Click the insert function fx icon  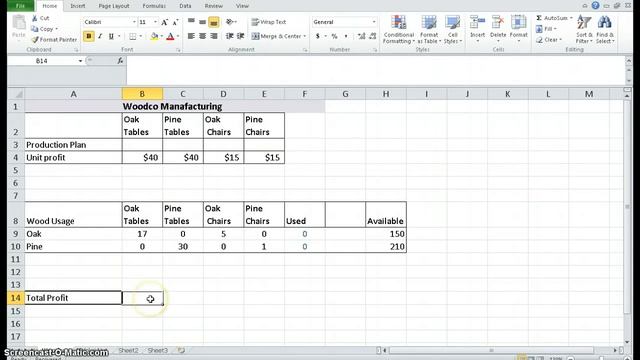(x=120, y=61)
